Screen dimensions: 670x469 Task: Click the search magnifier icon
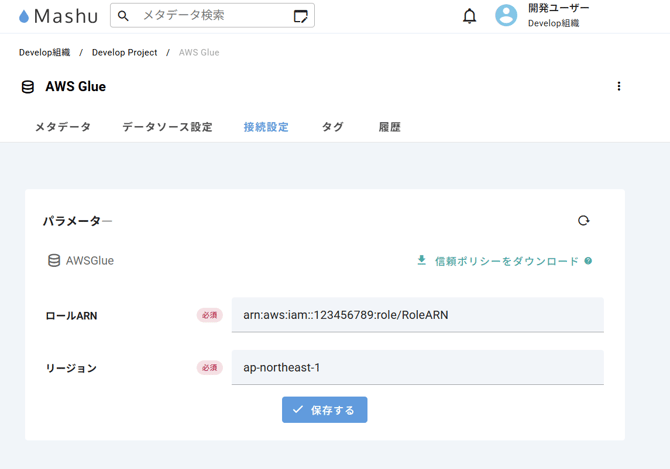[x=124, y=16]
